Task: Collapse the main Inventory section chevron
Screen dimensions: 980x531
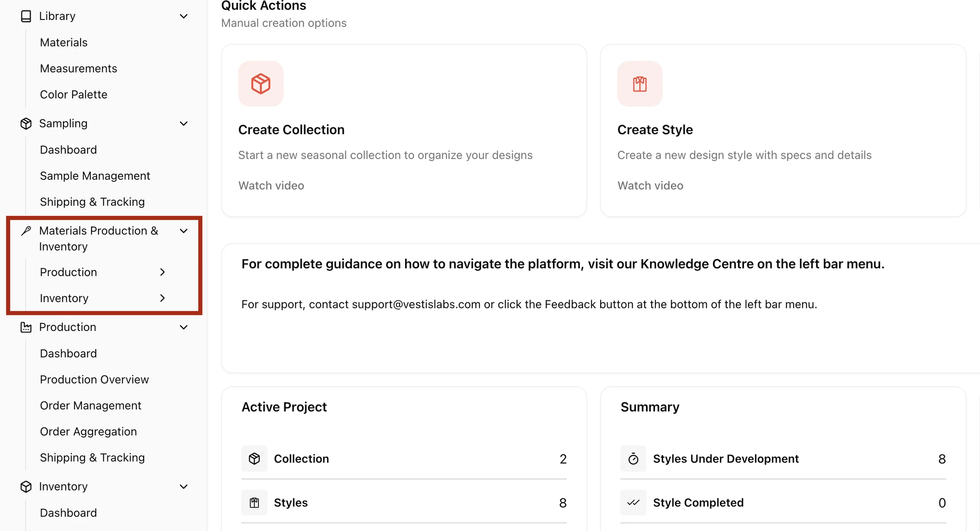Action: 184,486
